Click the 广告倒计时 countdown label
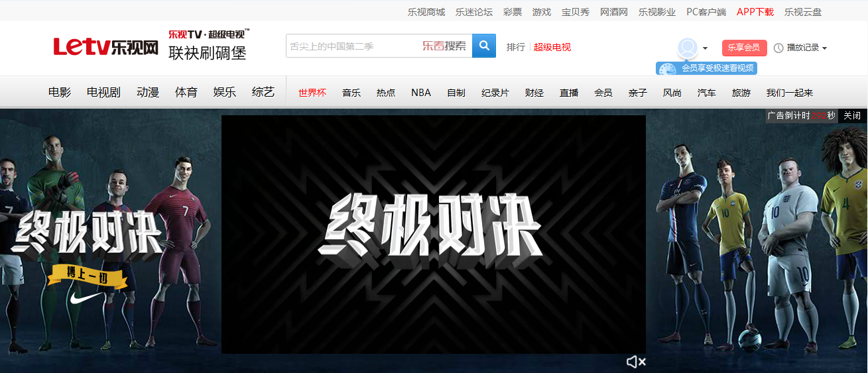This screenshot has height=373, width=868. click(802, 115)
